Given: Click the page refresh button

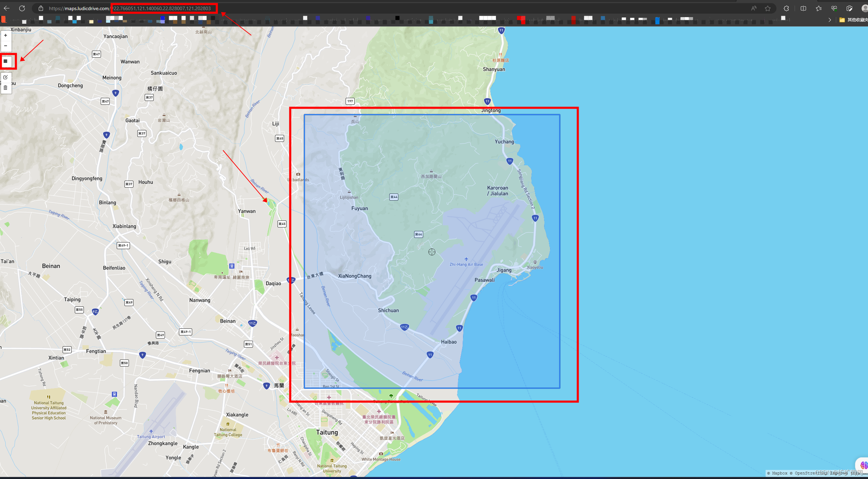Looking at the screenshot, I should point(22,8).
